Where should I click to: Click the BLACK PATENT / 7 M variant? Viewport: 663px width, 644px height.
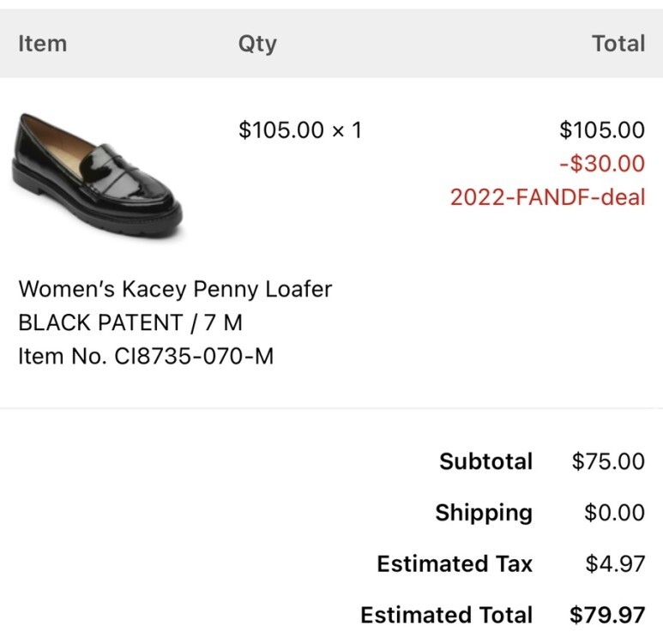coord(130,322)
